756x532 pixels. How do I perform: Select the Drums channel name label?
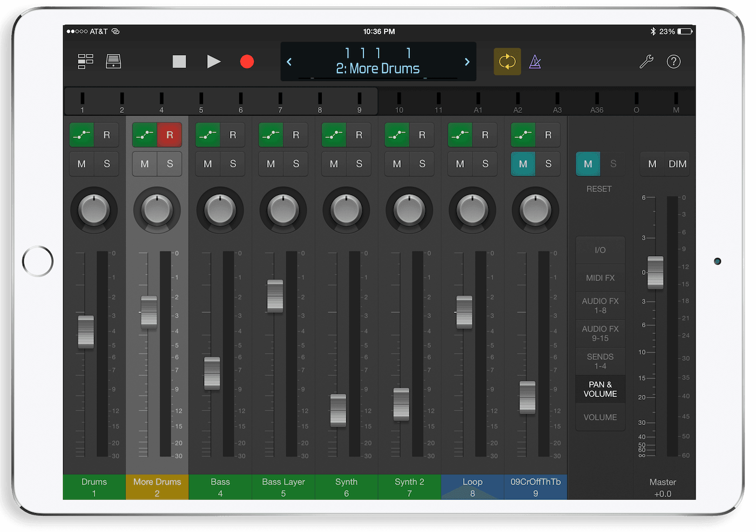click(94, 487)
